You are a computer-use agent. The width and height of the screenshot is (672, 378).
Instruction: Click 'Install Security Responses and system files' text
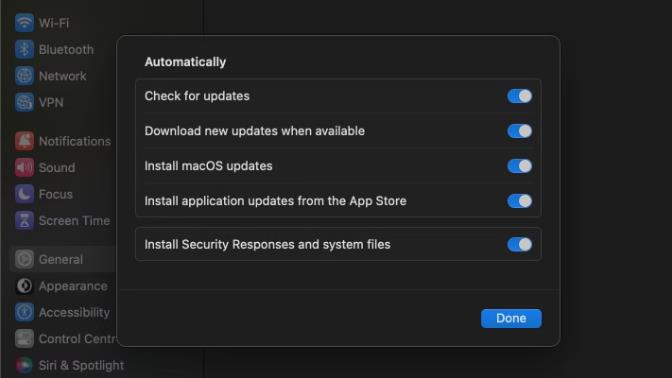coord(267,245)
